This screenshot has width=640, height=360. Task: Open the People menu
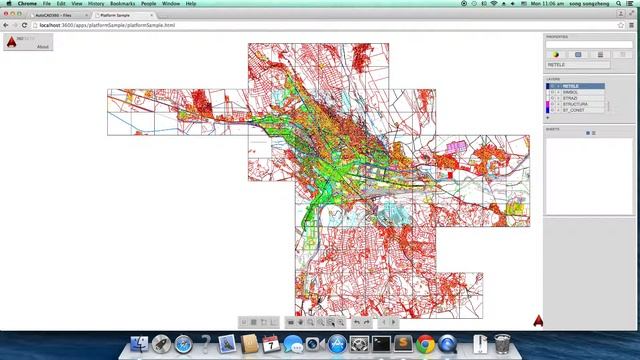tap(148, 3)
